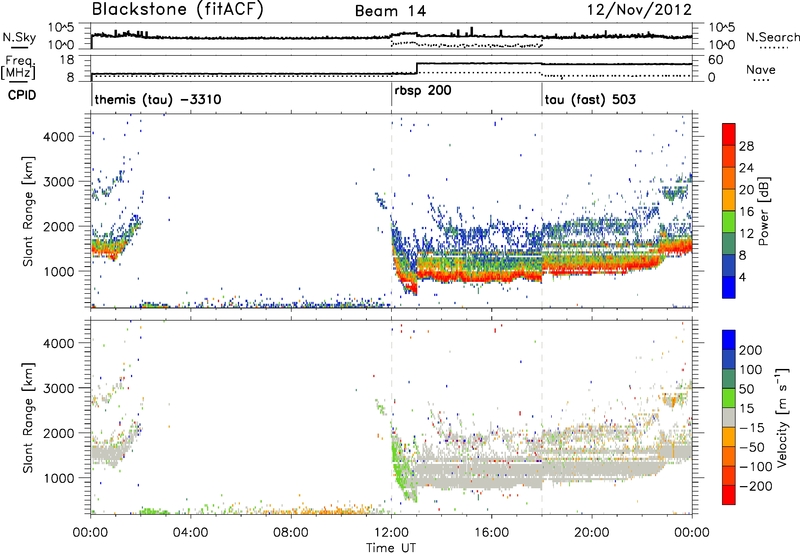Screen dimensions: 800x554
Task: Click the '16:00' time axis label
Action: (492, 533)
